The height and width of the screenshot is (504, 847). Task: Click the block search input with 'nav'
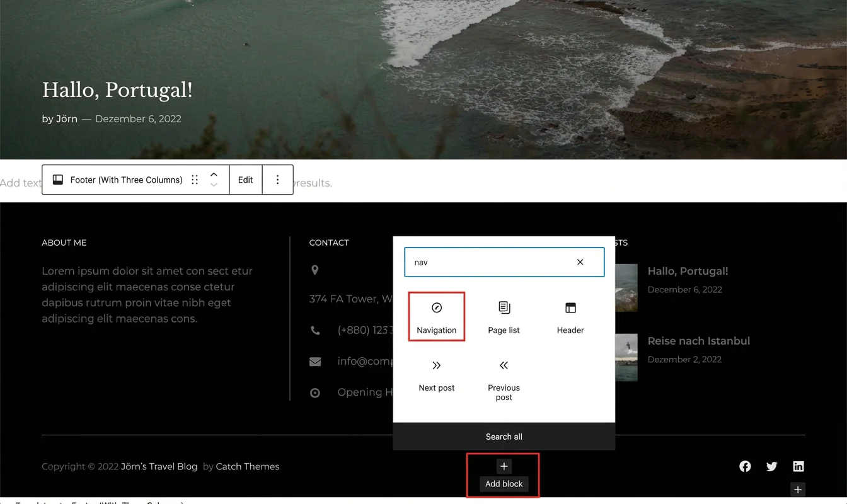click(485, 262)
